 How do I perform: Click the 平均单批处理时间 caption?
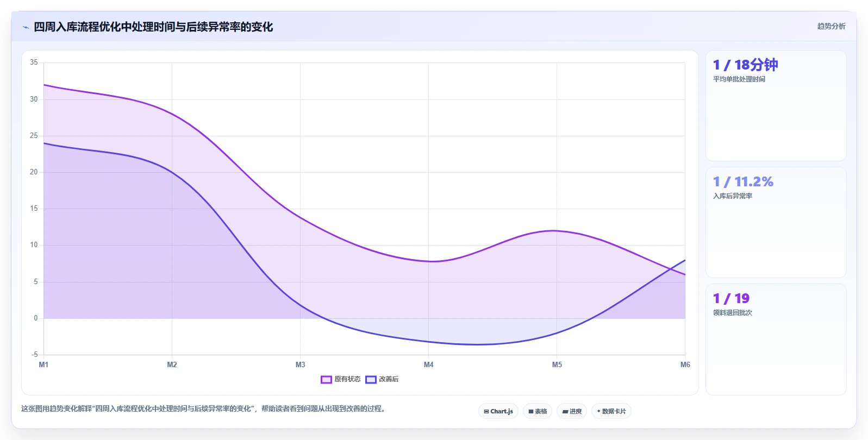point(739,79)
